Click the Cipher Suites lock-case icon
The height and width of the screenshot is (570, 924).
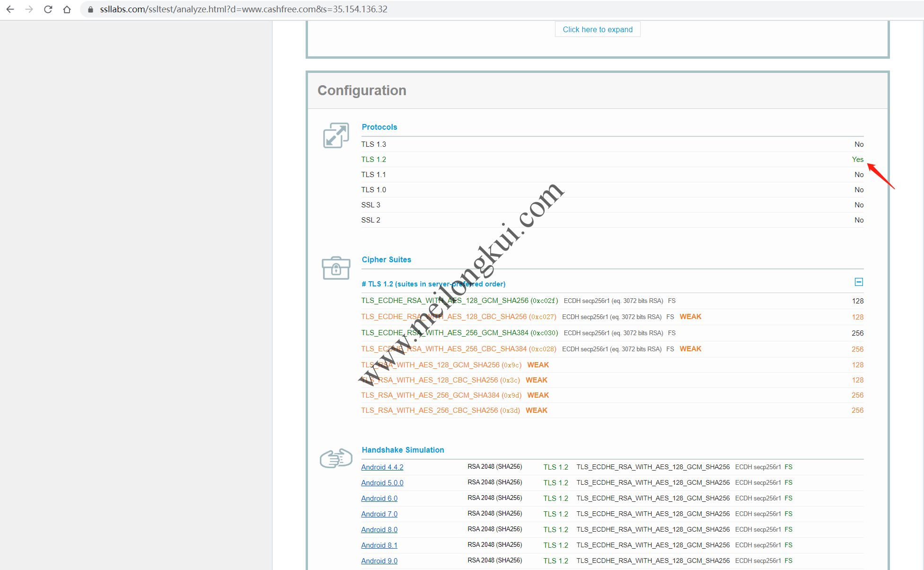[336, 268]
